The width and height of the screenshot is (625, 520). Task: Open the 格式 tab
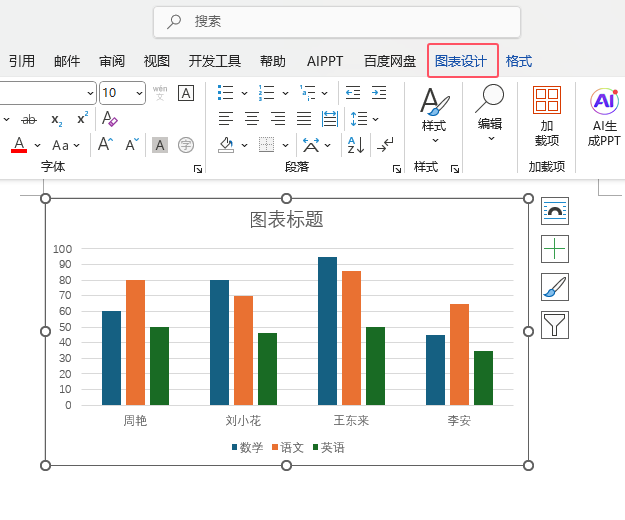click(519, 61)
